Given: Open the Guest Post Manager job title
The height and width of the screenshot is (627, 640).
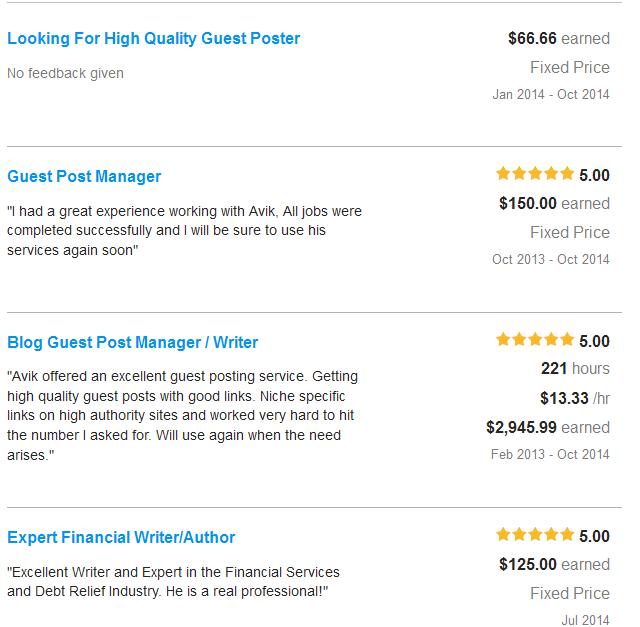Looking at the screenshot, I should coord(84,177).
